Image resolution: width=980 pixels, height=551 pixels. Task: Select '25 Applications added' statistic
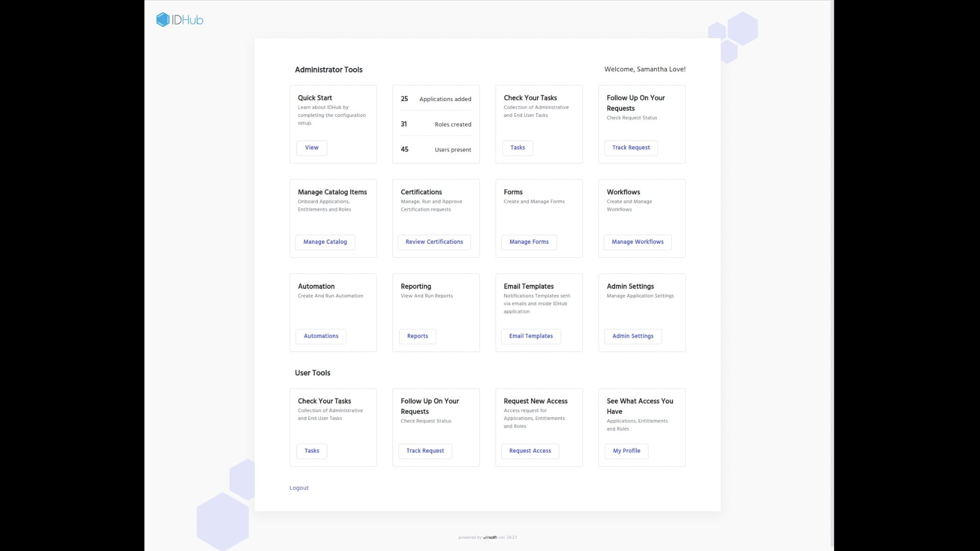[x=436, y=99]
